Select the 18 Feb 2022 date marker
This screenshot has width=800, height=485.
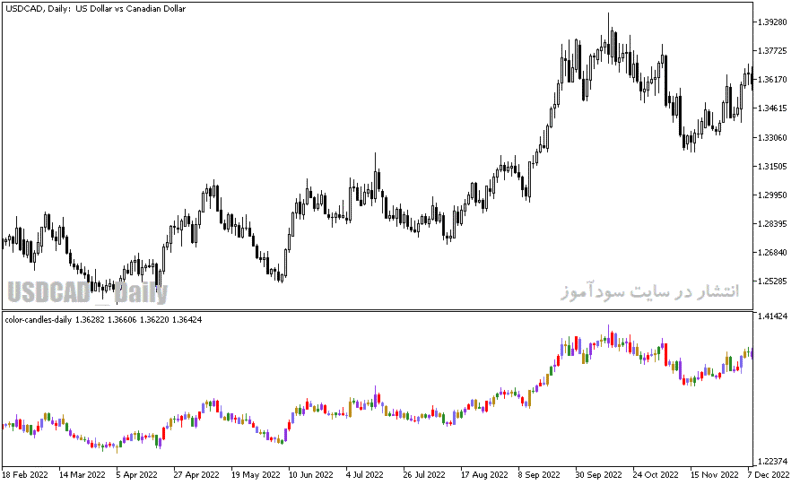pos(25,475)
